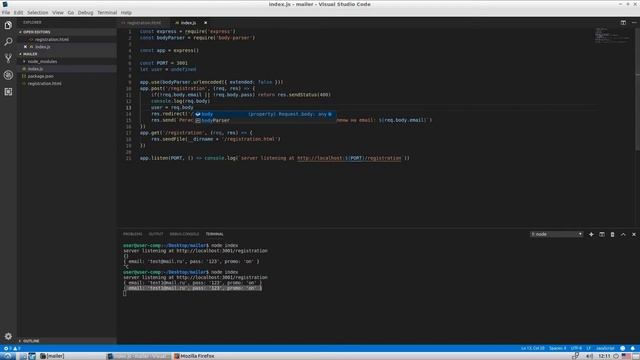Change encoding via UTF-8 status item
The height and width of the screenshot is (360, 640).
tap(576, 348)
